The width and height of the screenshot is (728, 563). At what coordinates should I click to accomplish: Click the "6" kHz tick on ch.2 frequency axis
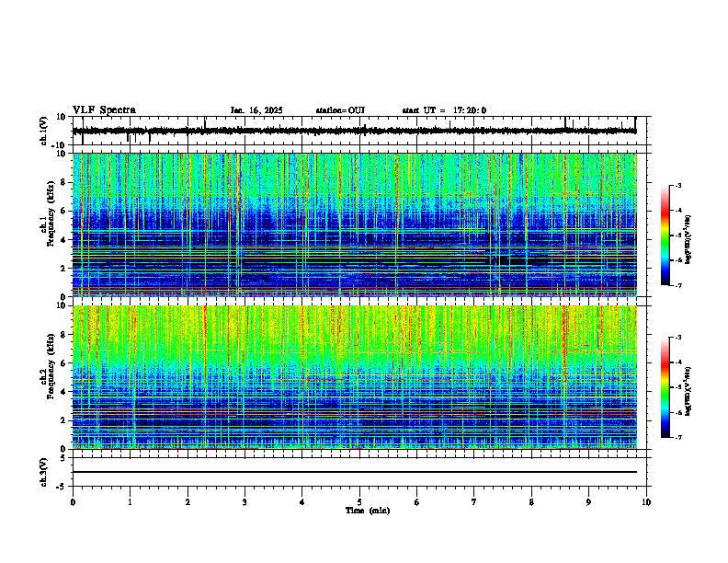(x=64, y=363)
